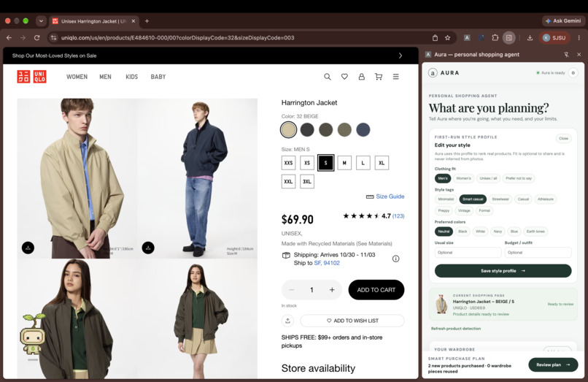Toggle Vintage style tag
The width and height of the screenshot is (588, 382).
click(464, 210)
